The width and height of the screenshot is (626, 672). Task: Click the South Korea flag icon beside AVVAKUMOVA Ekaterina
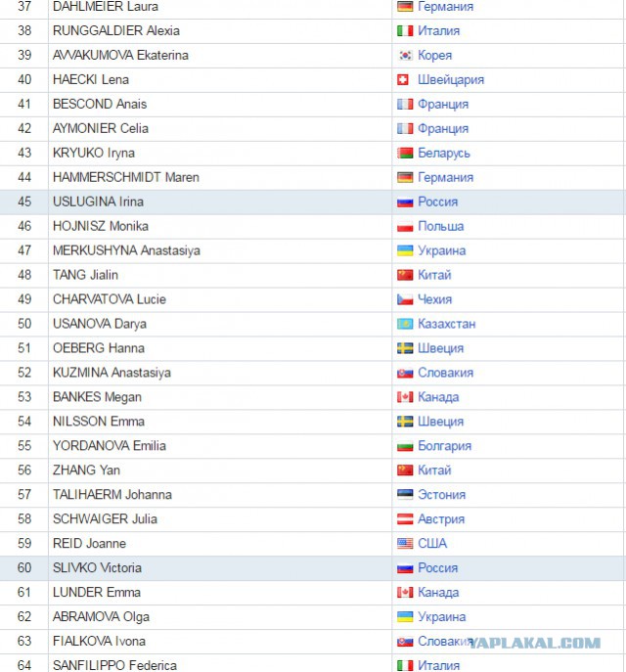[405, 56]
